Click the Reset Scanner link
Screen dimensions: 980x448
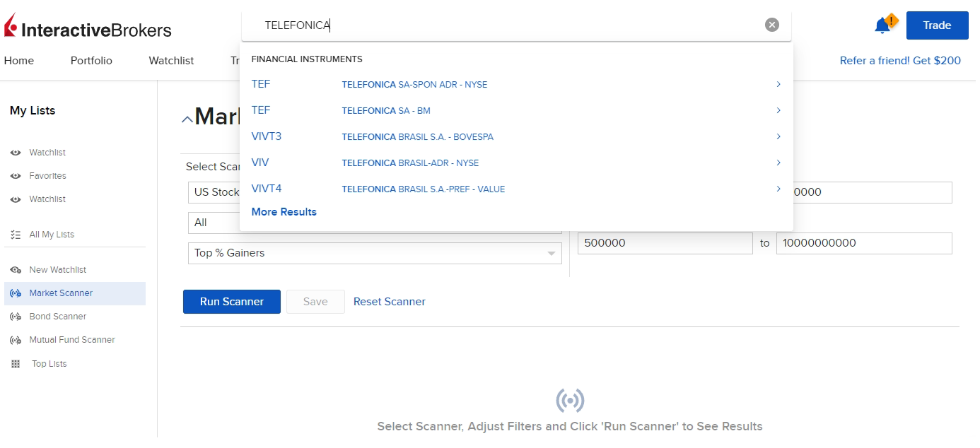[x=390, y=302]
